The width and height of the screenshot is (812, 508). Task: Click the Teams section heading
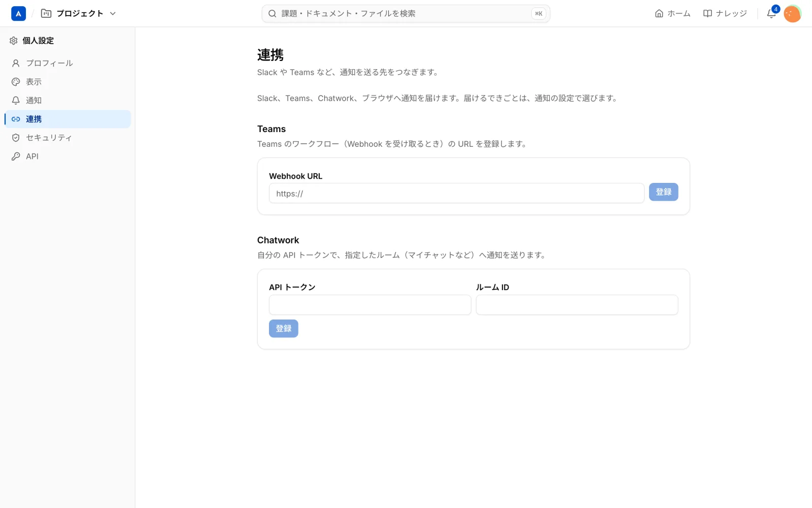(272, 129)
